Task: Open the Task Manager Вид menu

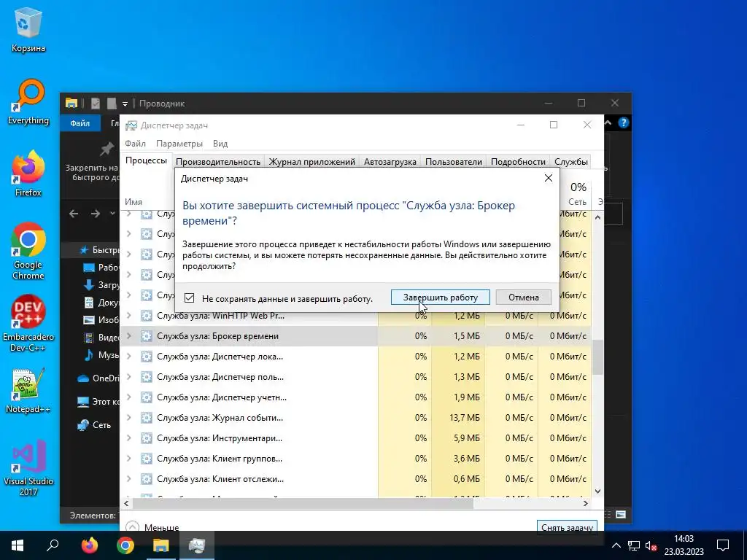Action: pyautogui.click(x=220, y=144)
